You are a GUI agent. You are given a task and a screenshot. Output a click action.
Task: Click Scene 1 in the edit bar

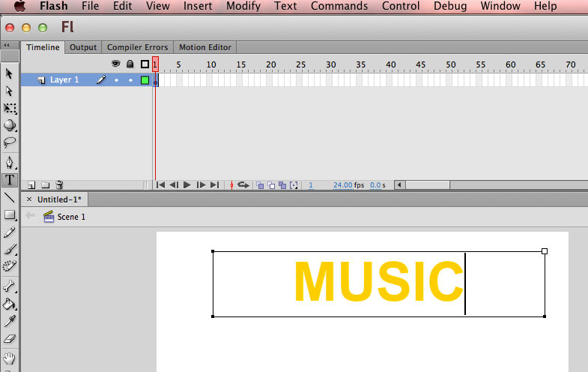click(x=64, y=217)
